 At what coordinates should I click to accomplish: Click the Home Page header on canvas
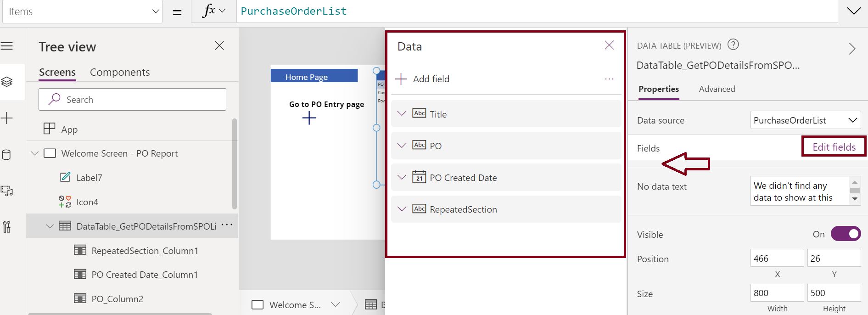314,76
